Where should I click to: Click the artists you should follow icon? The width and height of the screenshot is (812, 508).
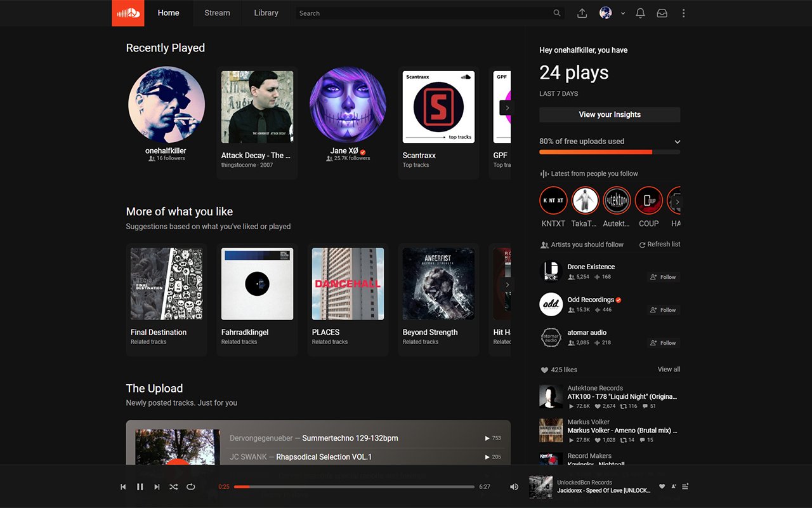coord(544,244)
